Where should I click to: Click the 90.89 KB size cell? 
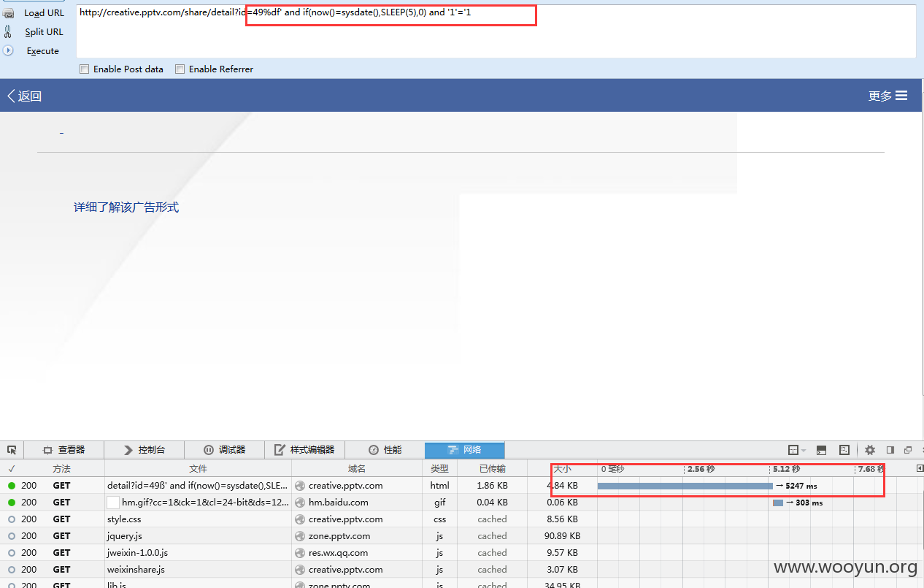pyautogui.click(x=563, y=536)
